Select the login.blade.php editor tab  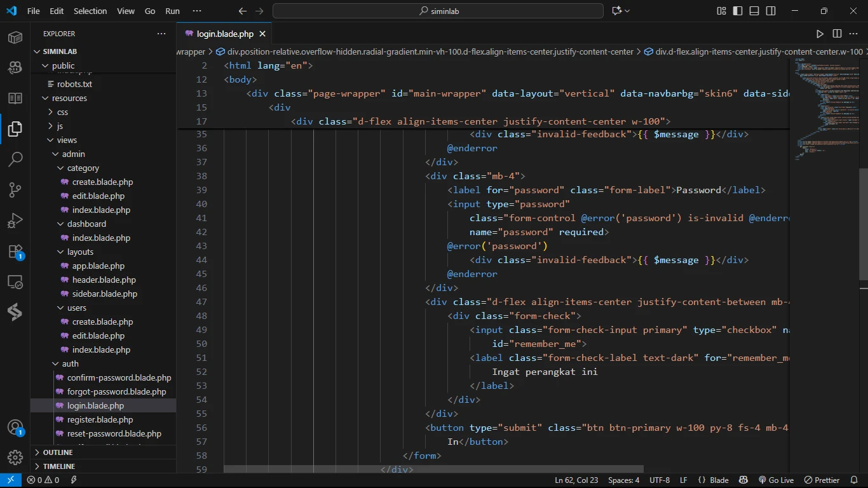(x=224, y=34)
